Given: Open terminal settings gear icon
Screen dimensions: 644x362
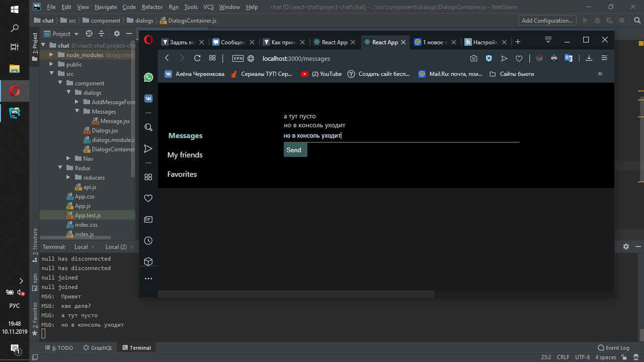Looking at the screenshot, I should click(x=626, y=246).
